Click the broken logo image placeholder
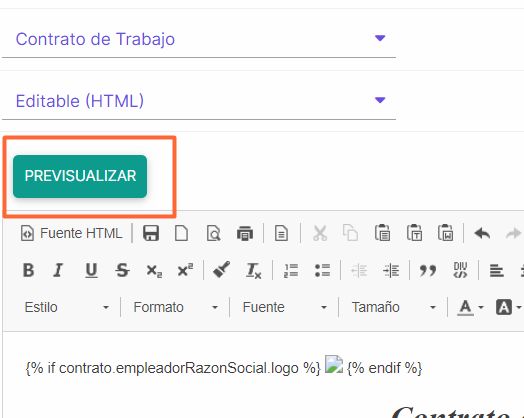 pos(334,364)
